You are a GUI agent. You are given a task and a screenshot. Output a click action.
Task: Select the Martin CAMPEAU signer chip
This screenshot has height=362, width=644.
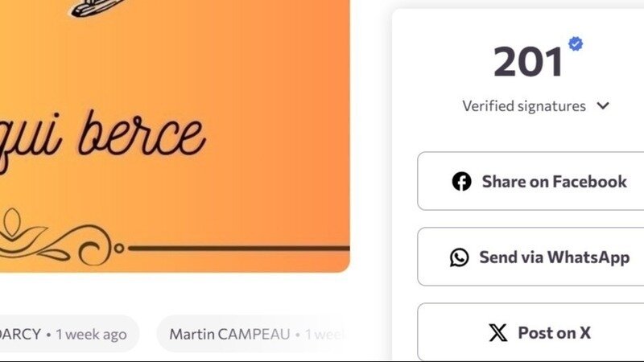[229, 334]
